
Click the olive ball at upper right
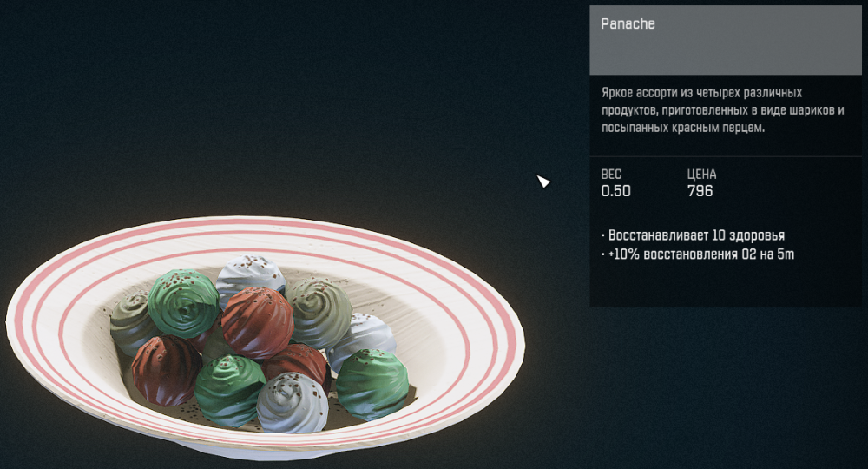click(x=320, y=311)
